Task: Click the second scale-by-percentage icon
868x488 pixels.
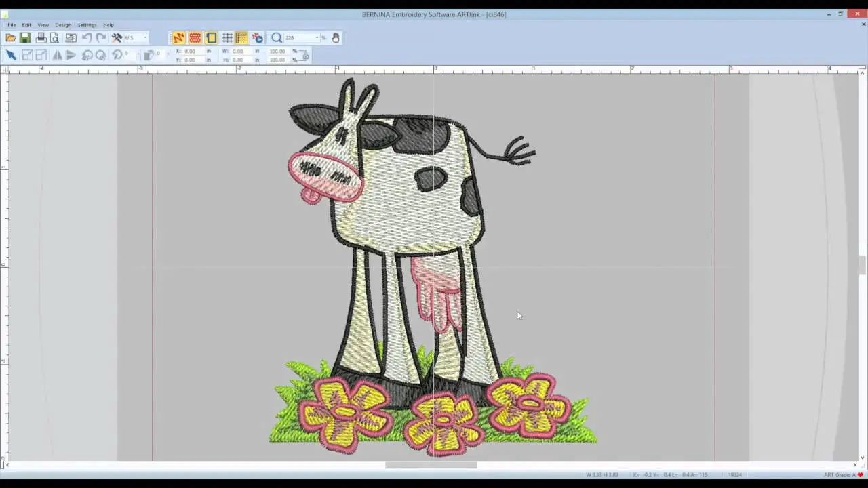Action: [x=41, y=56]
